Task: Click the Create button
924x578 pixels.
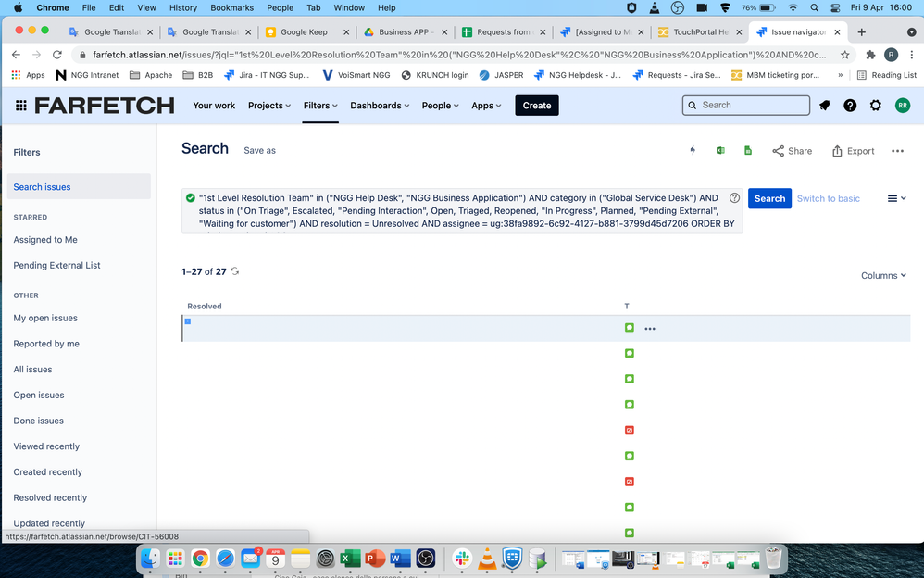Action: pos(537,106)
